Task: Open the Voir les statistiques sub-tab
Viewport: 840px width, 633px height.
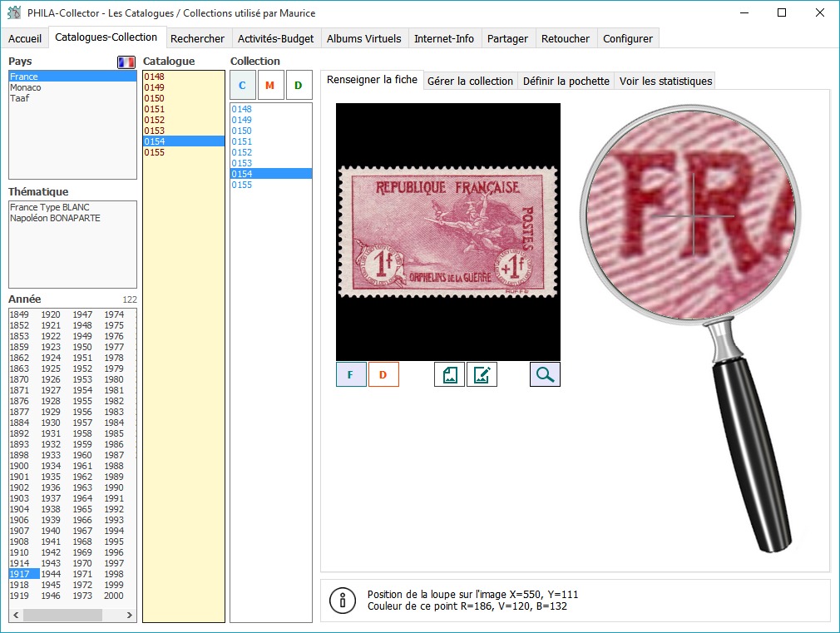Action: coord(666,81)
